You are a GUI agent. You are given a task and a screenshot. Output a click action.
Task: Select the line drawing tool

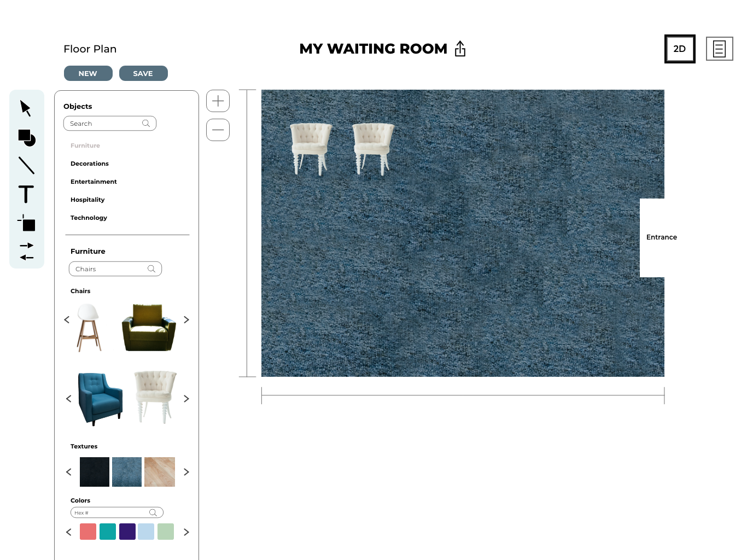pyautogui.click(x=26, y=165)
